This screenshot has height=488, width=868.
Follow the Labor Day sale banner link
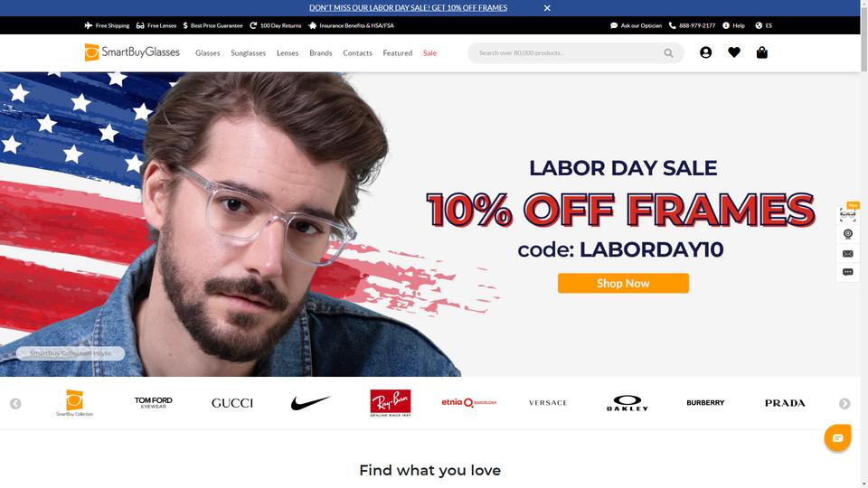[408, 8]
